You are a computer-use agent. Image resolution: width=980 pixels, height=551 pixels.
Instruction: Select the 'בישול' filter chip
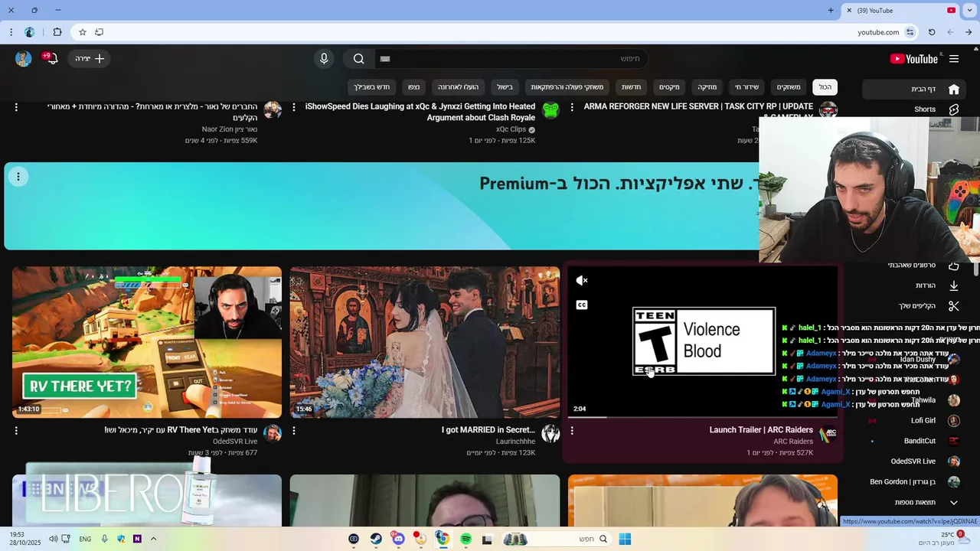[504, 87]
